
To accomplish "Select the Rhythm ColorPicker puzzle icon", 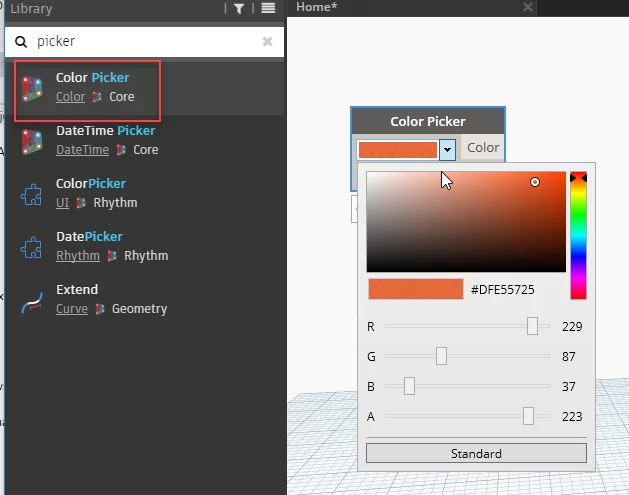I will coord(32,194).
